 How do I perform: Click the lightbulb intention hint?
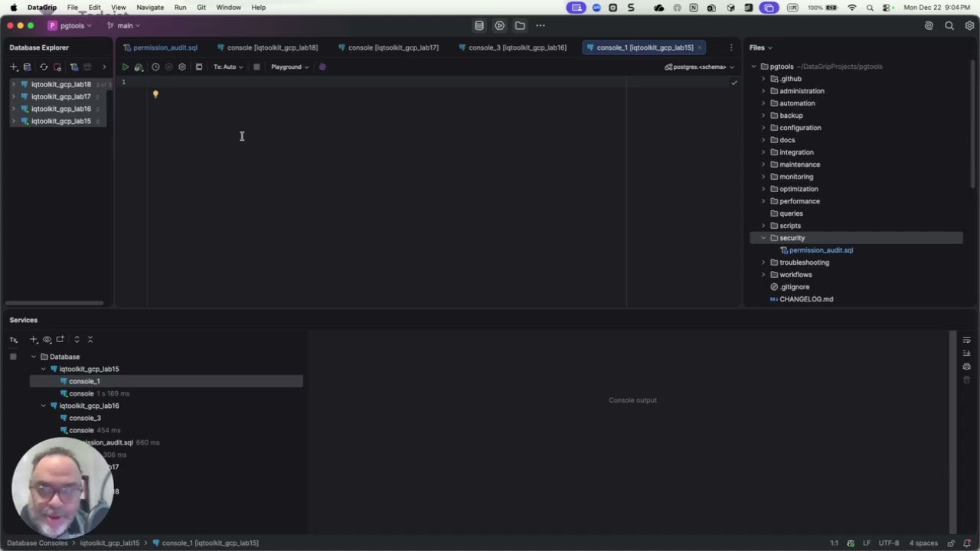point(155,94)
